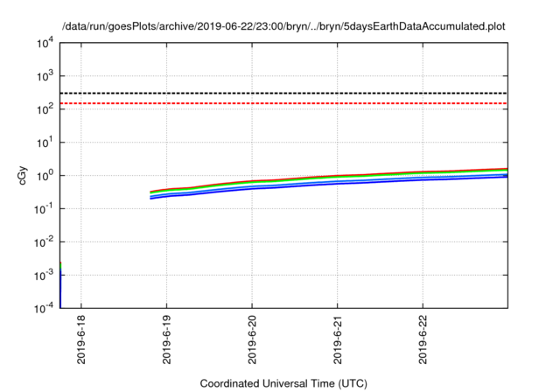
Task: Click the 10^2 y-axis tick label
Action: pyautogui.click(x=45, y=108)
